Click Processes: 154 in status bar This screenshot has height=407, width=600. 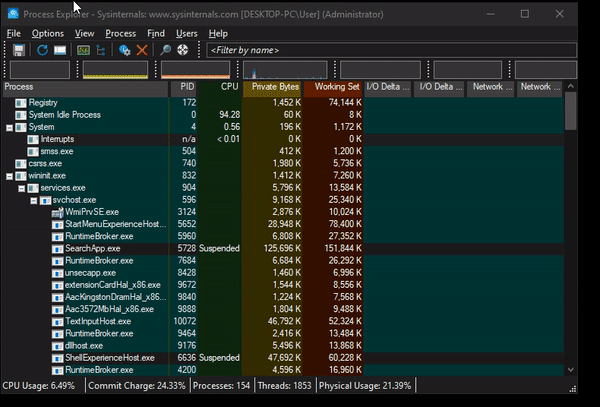pyautogui.click(x=221, y=386)
